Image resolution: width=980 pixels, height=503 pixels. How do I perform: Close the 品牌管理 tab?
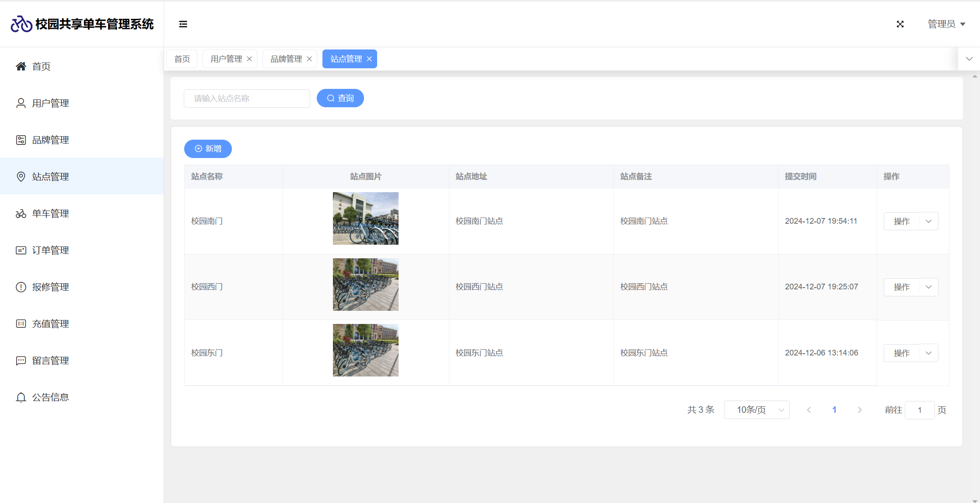click(x=309, y=59)
